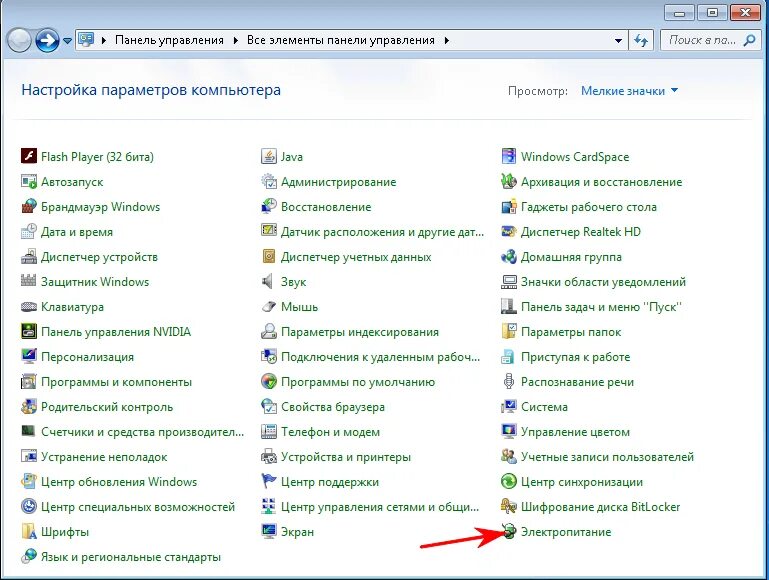
Task: Open Управление цветом link
Action: pos(575,432)
